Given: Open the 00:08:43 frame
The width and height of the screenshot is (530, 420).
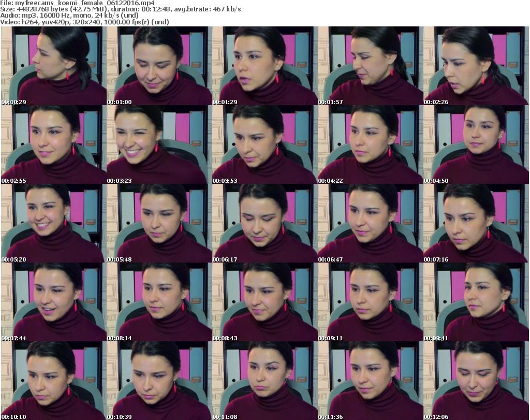Looking at the screenshot, I should pos(264,302).
